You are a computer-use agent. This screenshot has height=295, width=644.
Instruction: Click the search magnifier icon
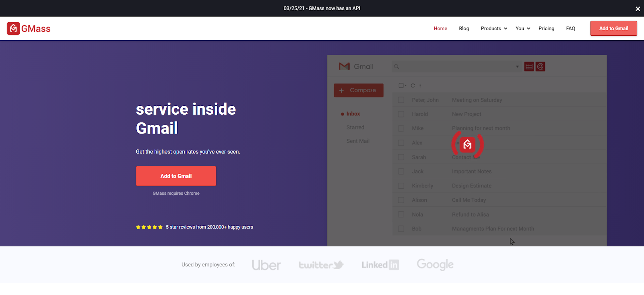tap(396, 66)
